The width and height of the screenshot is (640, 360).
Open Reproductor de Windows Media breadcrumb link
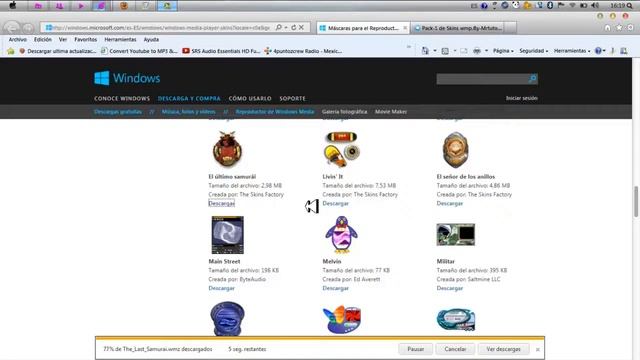click(275, 111)
